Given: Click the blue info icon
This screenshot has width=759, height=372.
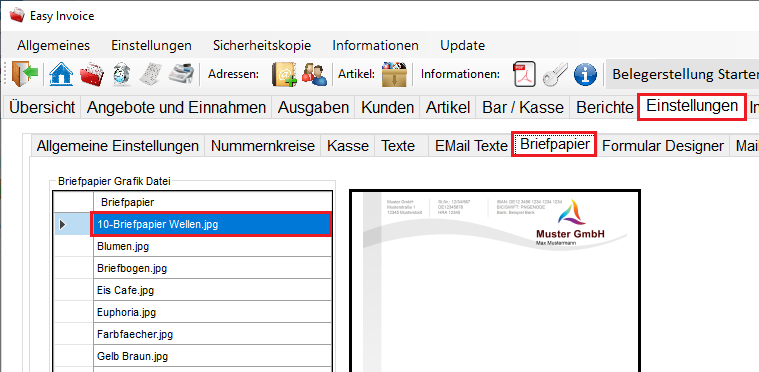Looking at the screenshot, I should tap(585, 74).
